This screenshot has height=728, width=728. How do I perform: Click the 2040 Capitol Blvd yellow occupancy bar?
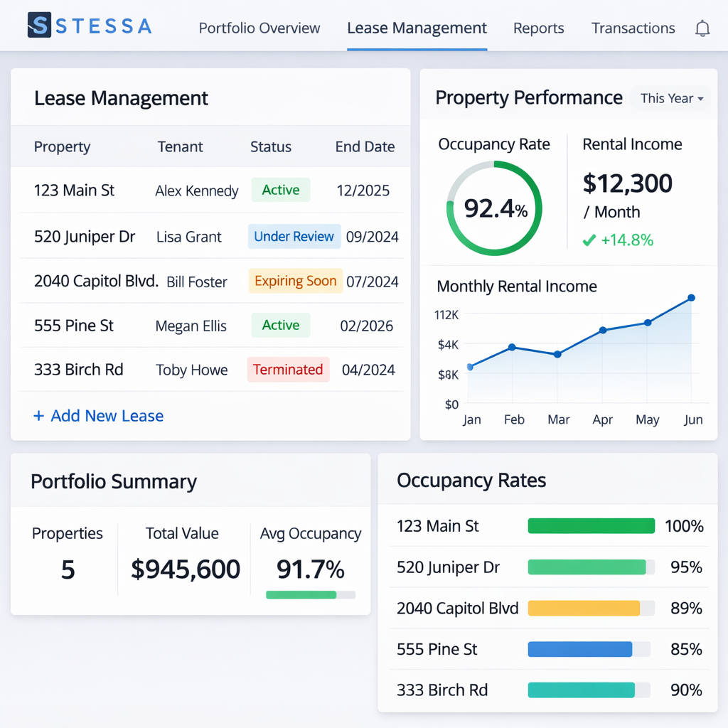(x=584, y=608)
